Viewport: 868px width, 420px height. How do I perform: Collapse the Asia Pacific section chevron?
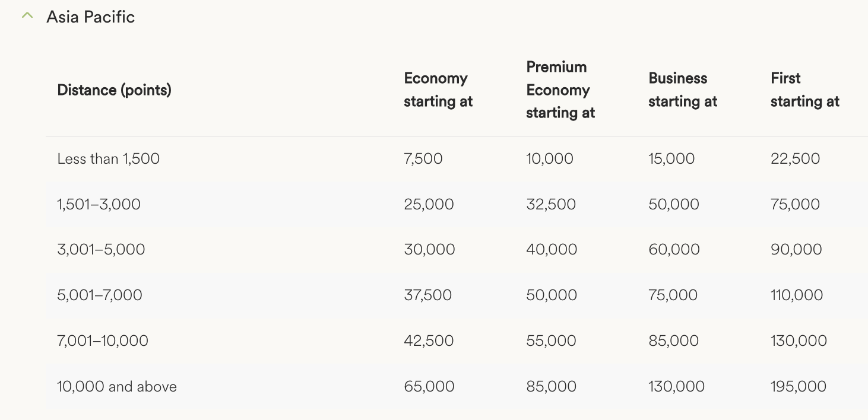(x=27, y=16)
